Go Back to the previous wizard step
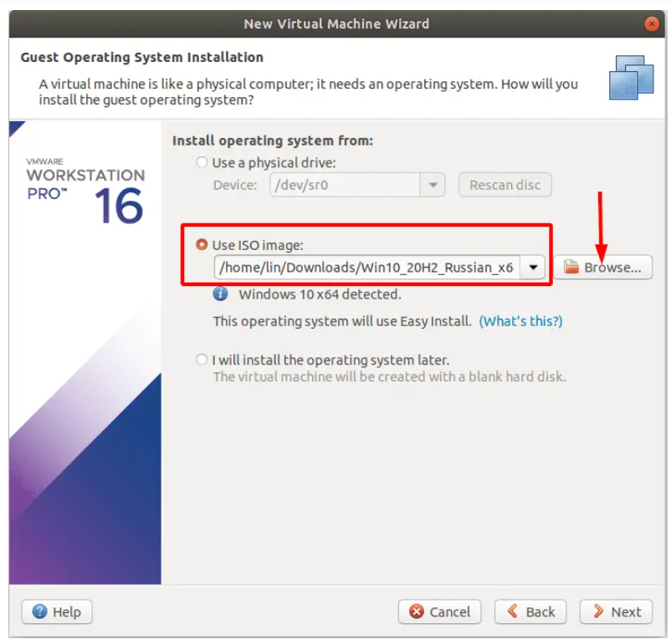Screen dimensions: 671x644 click(x=530, y=612)
